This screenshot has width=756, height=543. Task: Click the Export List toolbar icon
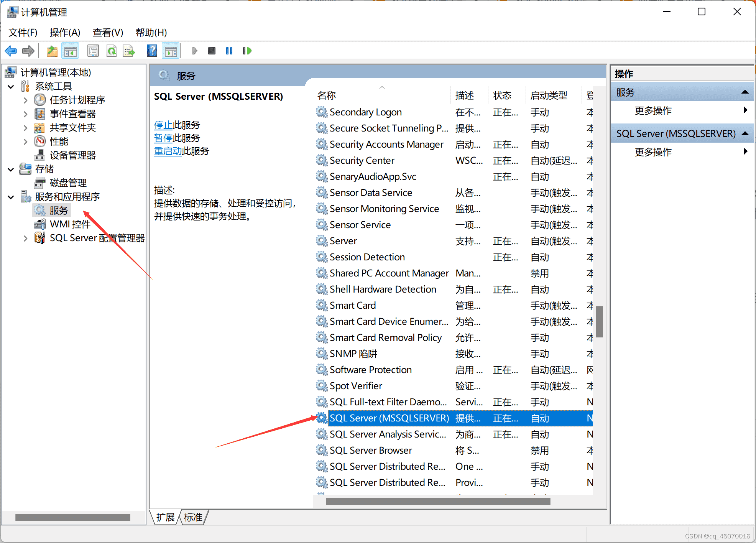coord(129,51)
